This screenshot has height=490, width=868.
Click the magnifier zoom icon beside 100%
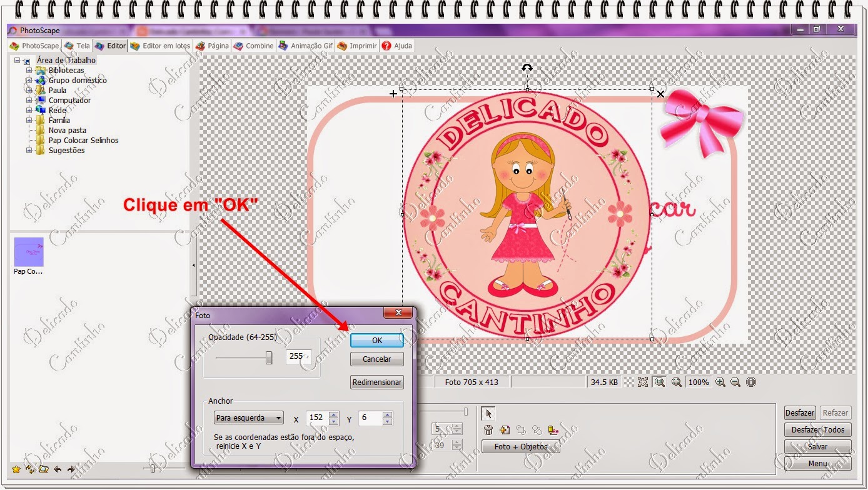point(677,382)
